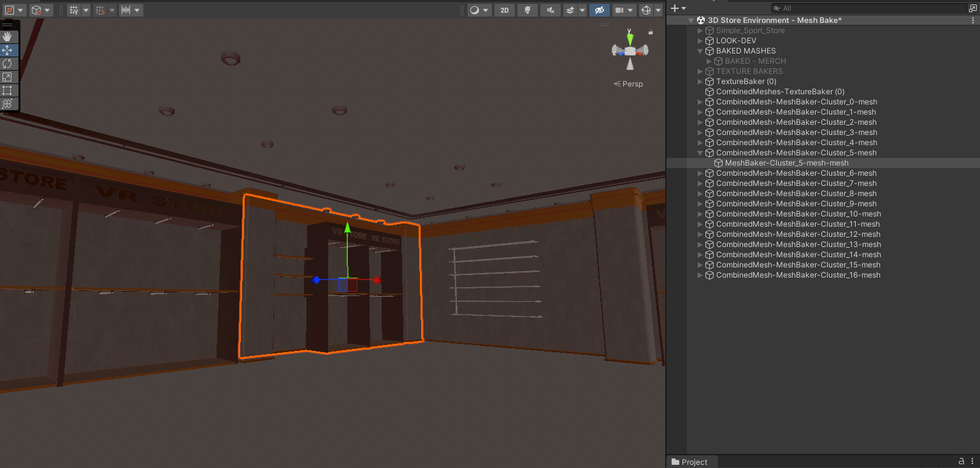980x468 pixels.
Task: Open the hierarchy create plus menu
Action: click(674, 8)
